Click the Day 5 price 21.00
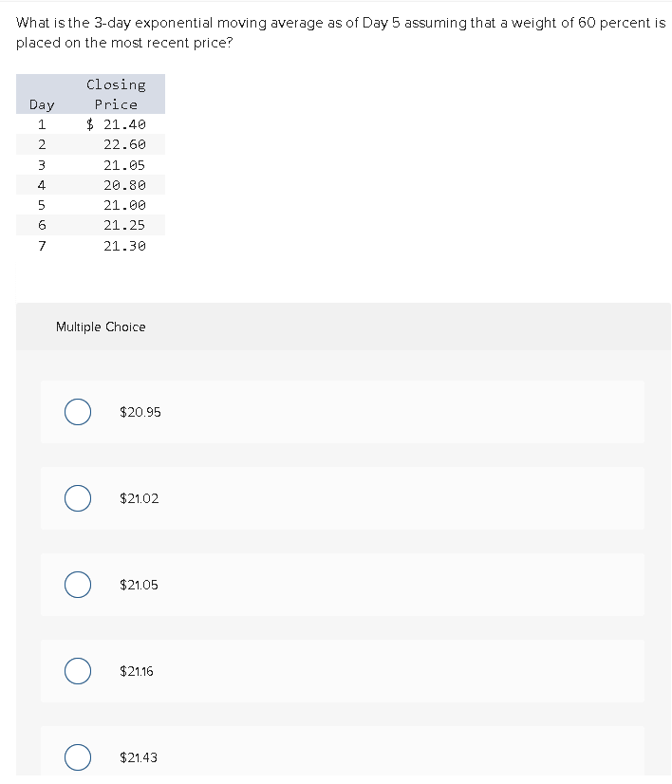 click(x=124, y=205)
